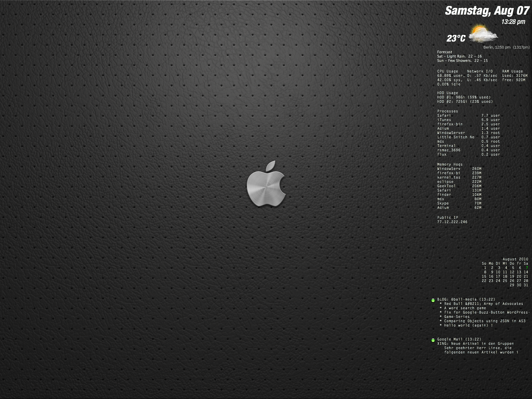Screen dimensions: 532x399
Task: Open the 'A word search game' post
Action: (x=465, y=308)
